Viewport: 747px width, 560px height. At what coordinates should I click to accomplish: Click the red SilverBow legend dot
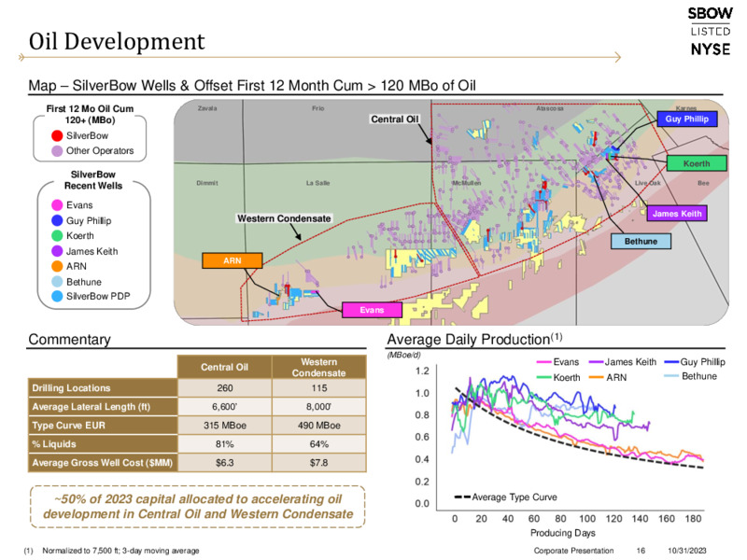point(57,135)
